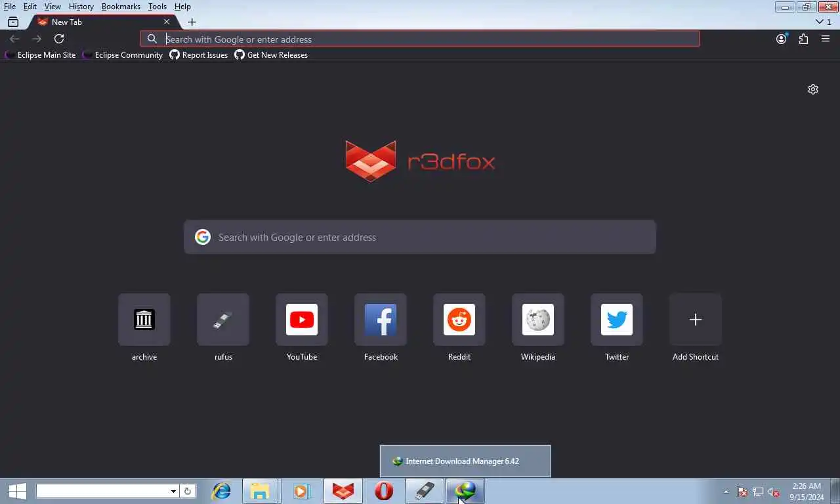The height and width of the screenshot is (504, 840).
Task: Open the USB drive tool taskbar icon
Action: (x=425, y=491)
